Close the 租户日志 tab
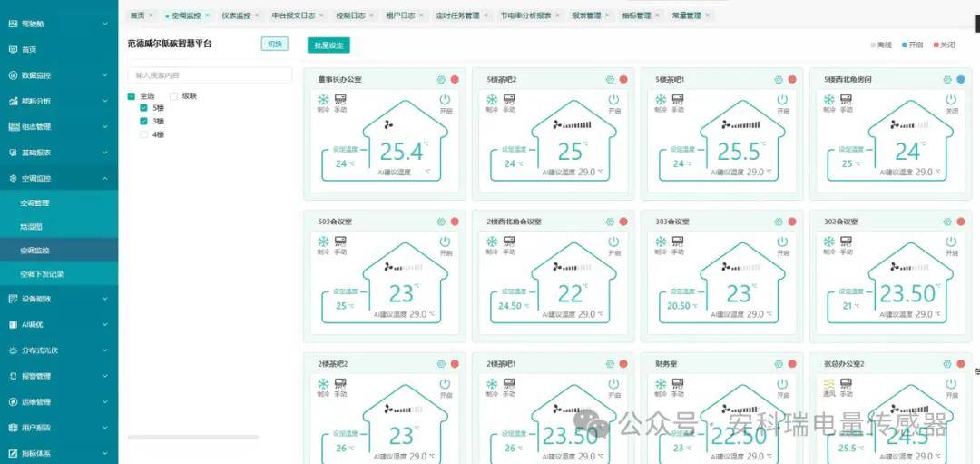 pos(422,15)
